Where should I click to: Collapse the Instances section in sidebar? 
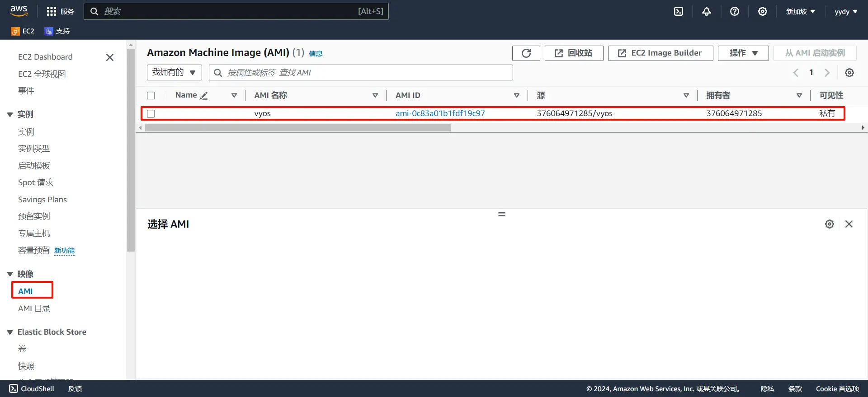pos(10,115)
